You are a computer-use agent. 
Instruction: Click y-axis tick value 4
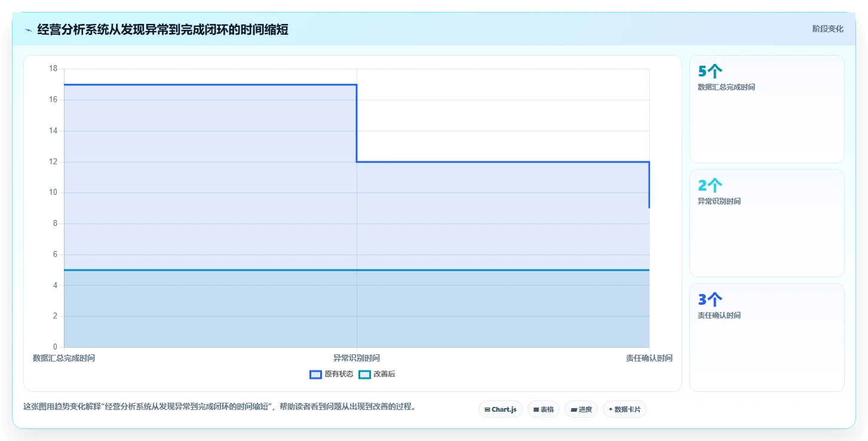pos(55,286)
